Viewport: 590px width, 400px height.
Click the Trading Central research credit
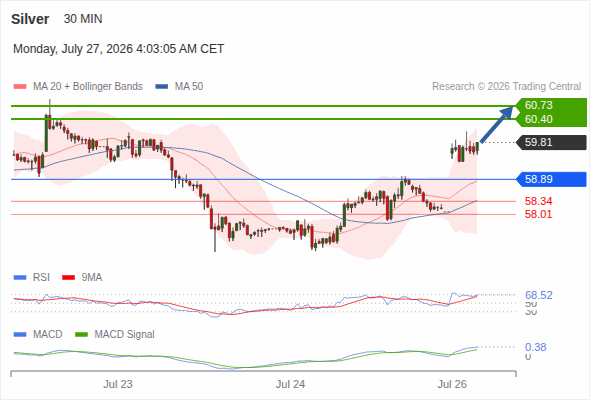pyautogui.click(x=506, y=87)
